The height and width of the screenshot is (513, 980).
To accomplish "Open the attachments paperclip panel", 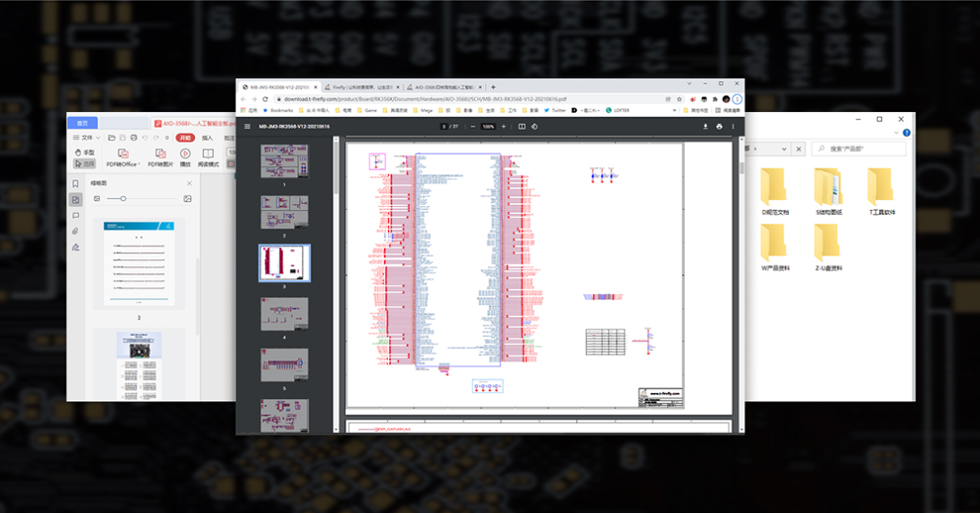I will pyautogui.click(x=75, y=231).
